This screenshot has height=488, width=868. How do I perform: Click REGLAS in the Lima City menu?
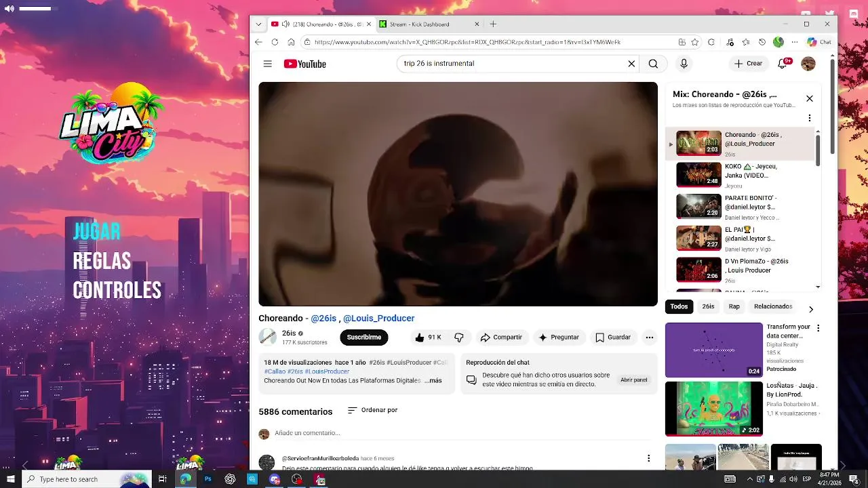(102, 261)
